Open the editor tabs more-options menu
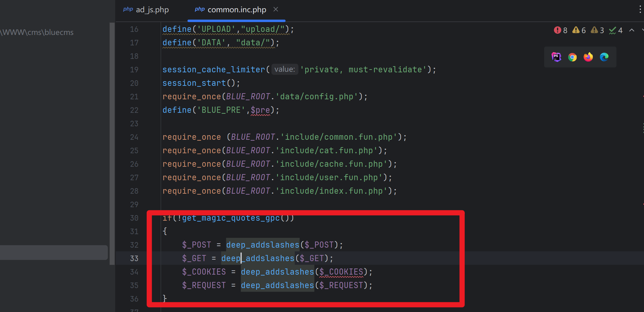The image size is (644, 312). pos(640,10)
